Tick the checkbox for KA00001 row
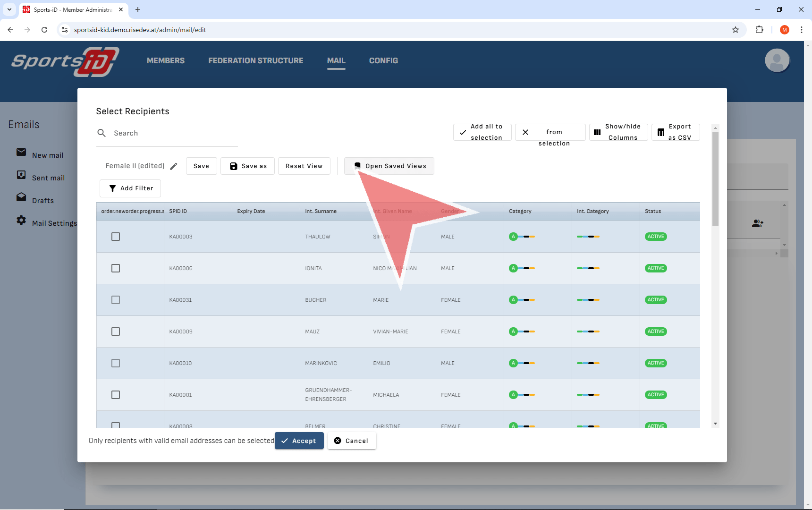 (x=116, y=395)
